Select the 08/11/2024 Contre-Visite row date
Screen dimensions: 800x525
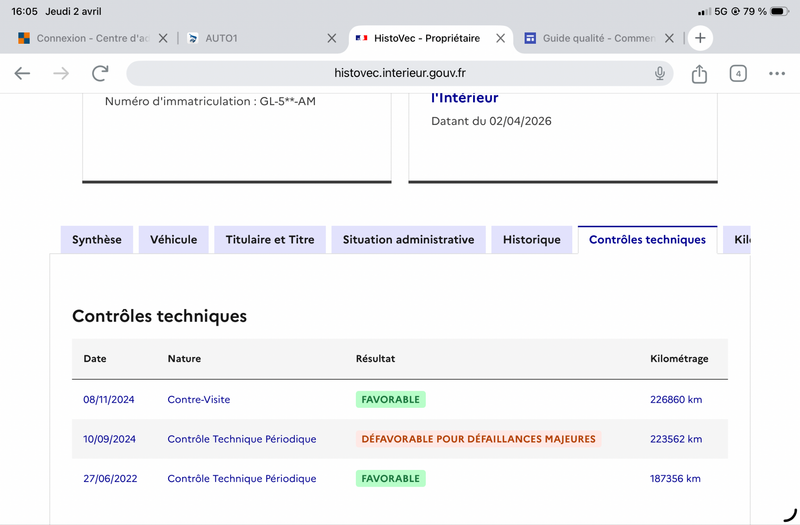tap(109, 399)
